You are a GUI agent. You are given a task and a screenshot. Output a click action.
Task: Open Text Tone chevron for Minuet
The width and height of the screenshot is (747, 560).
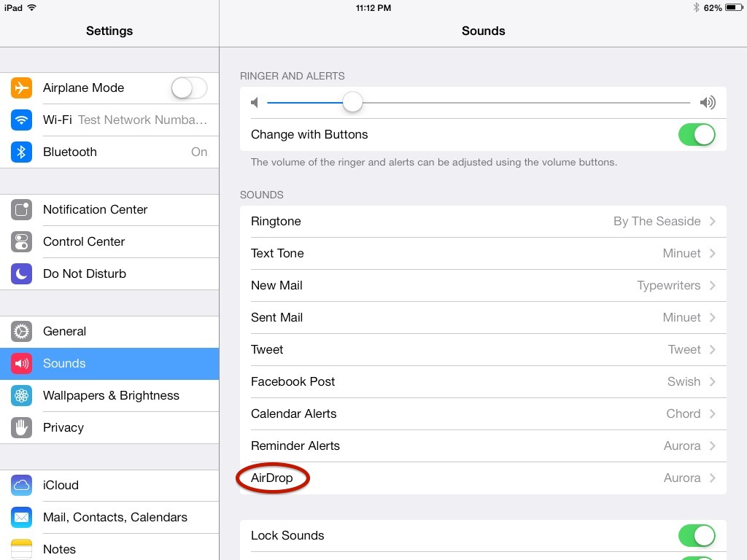(x=713, y=254)
